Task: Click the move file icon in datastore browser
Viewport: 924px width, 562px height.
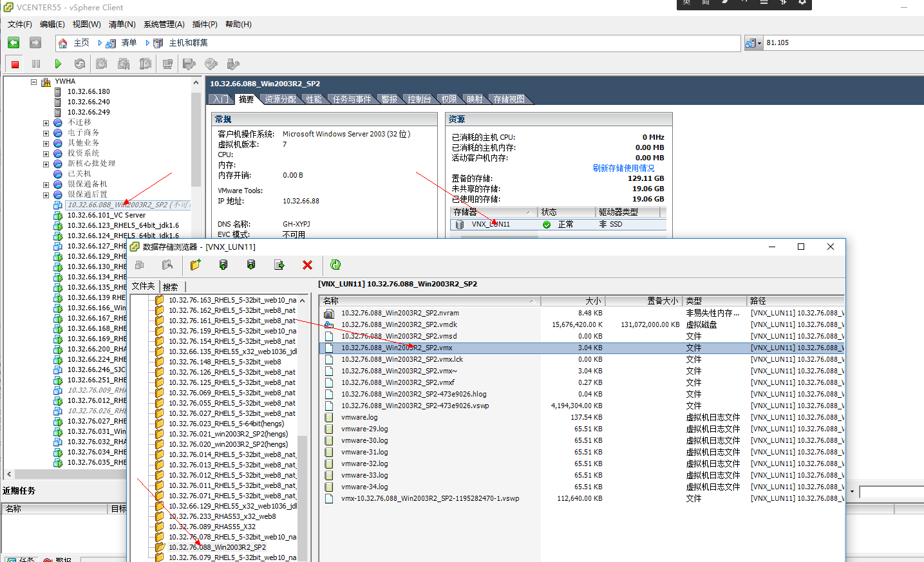Action: tap(279, 265)
